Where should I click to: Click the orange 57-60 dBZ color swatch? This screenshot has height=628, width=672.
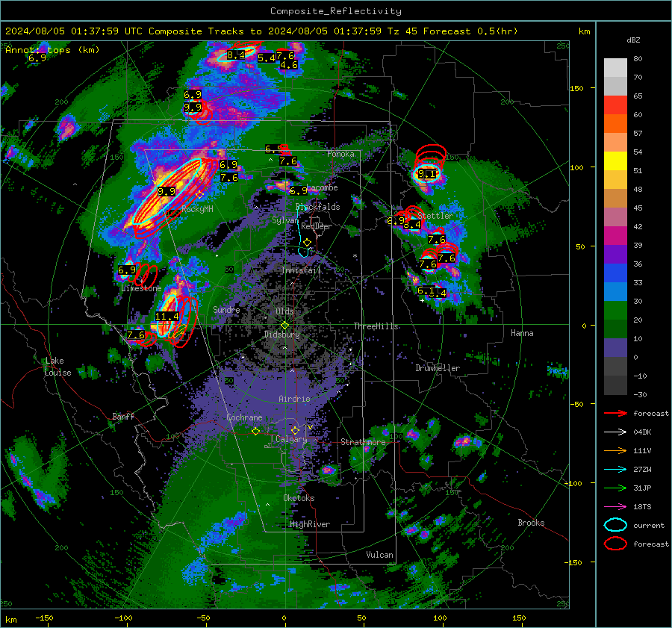point(615,124)
